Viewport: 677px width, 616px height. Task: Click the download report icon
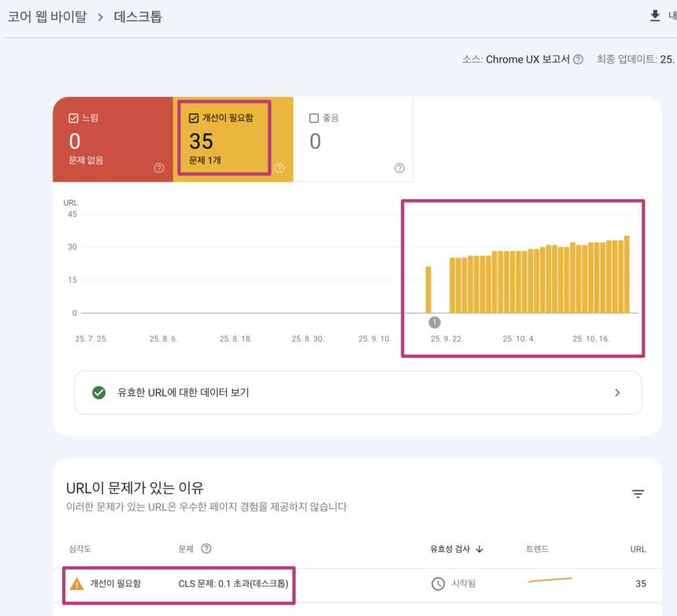pyautogui.click(x=656, y=16)
